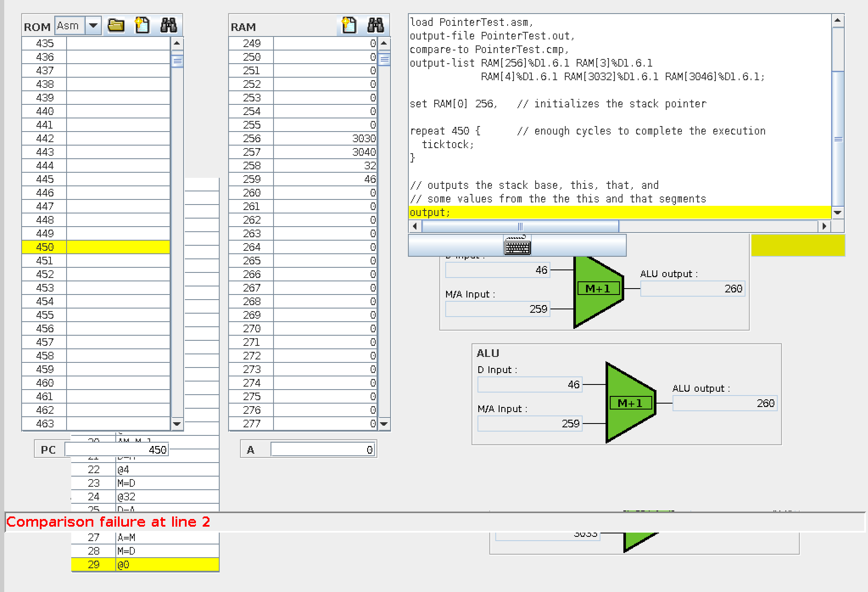Click the ROM list scroll-up arrow
Screen dimensions: 868x592
(x=177, y=43)
